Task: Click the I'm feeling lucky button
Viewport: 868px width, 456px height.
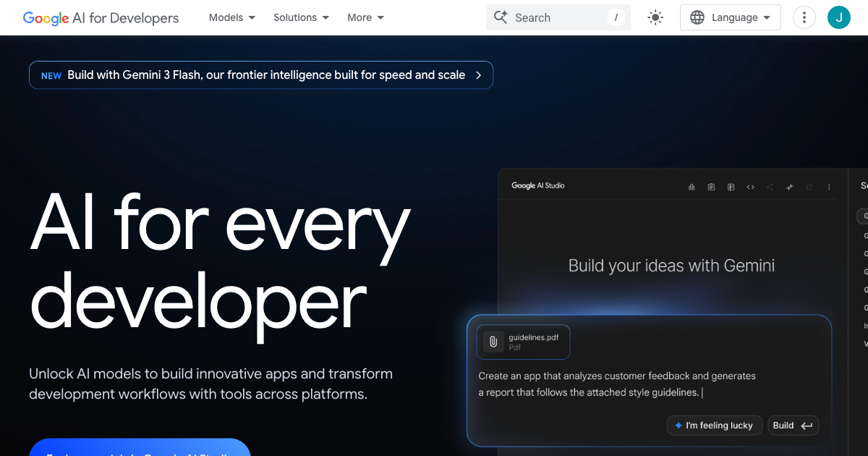Action: click(713, 426)
